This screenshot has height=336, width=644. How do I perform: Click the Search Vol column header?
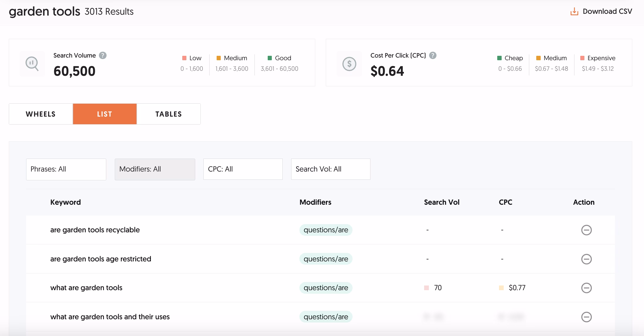pyautogui.click(x=441, y=202)
